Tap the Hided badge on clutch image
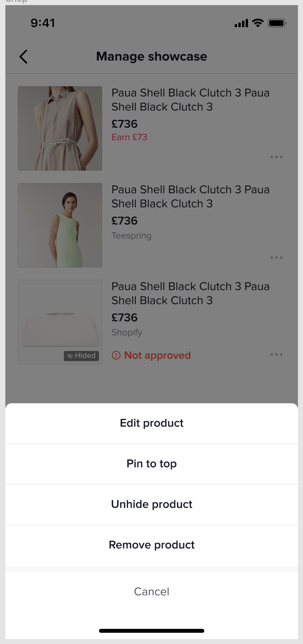The height and width of the screenshot is (644, 303). click(82, 356)
